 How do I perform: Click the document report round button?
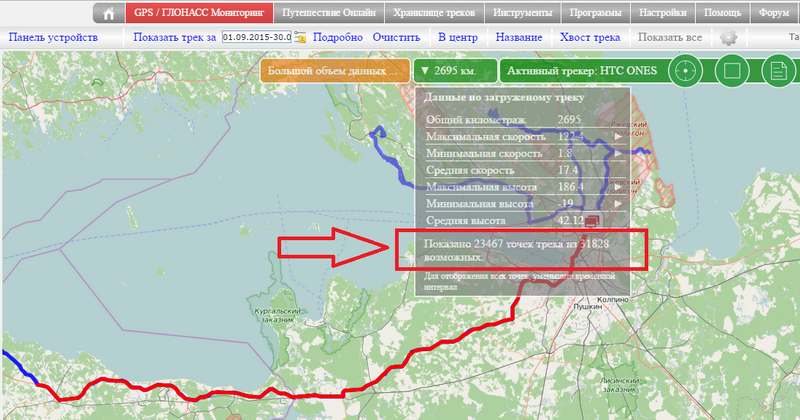(779, 72)
